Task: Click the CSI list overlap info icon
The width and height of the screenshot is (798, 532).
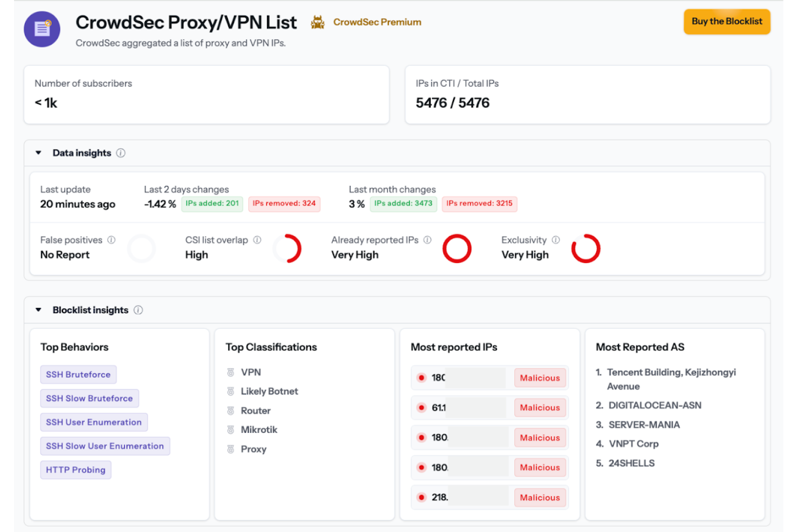Action: coord(257,240)
